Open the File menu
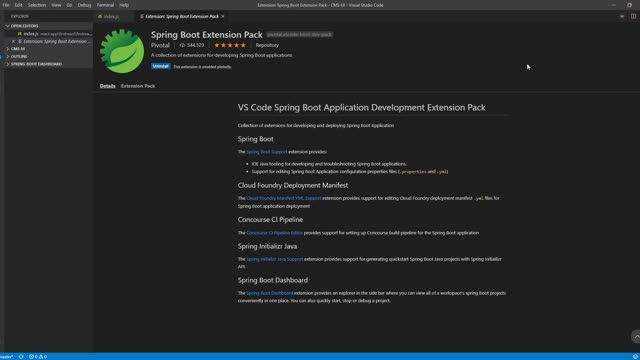The image size is (640, 360). click(x=6, y=5)
